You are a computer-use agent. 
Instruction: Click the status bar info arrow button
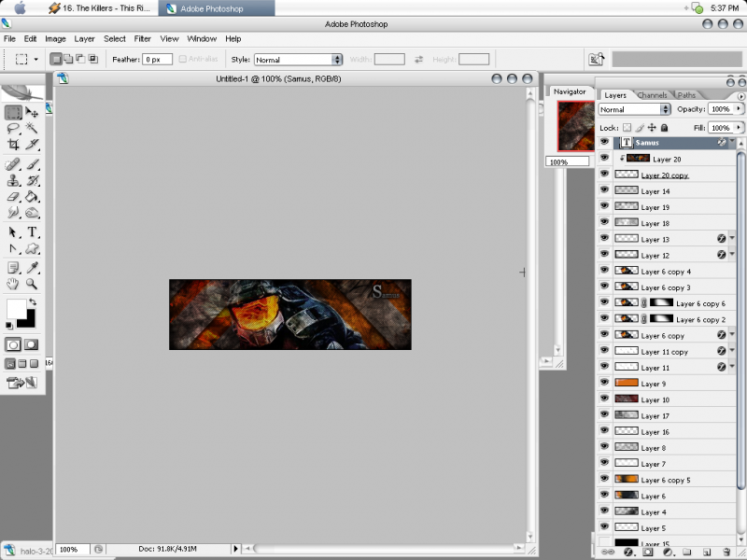[x=235, y=549]
